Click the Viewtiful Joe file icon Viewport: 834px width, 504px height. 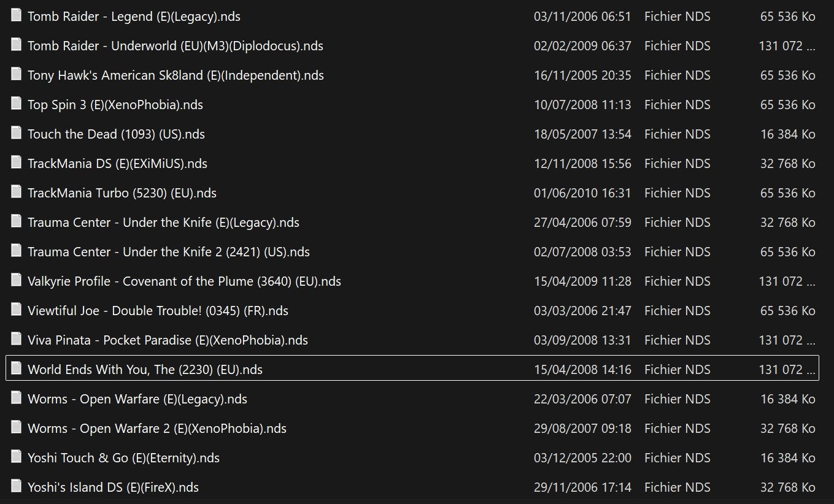pyautogui.click(x=16, y=310)
